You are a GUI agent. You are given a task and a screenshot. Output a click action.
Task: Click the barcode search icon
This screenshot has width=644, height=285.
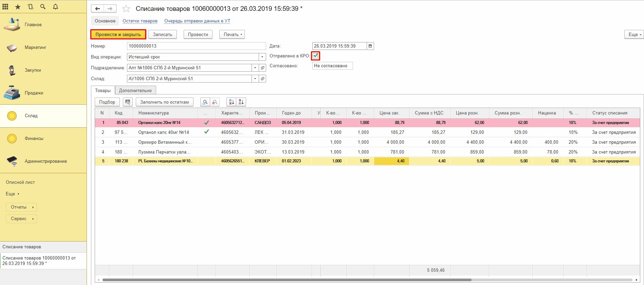point(128,102)
